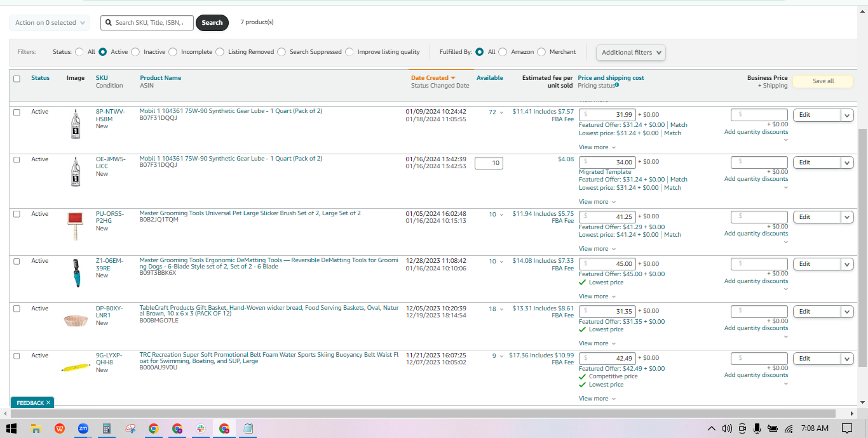Click the Search button

point(212,23)
